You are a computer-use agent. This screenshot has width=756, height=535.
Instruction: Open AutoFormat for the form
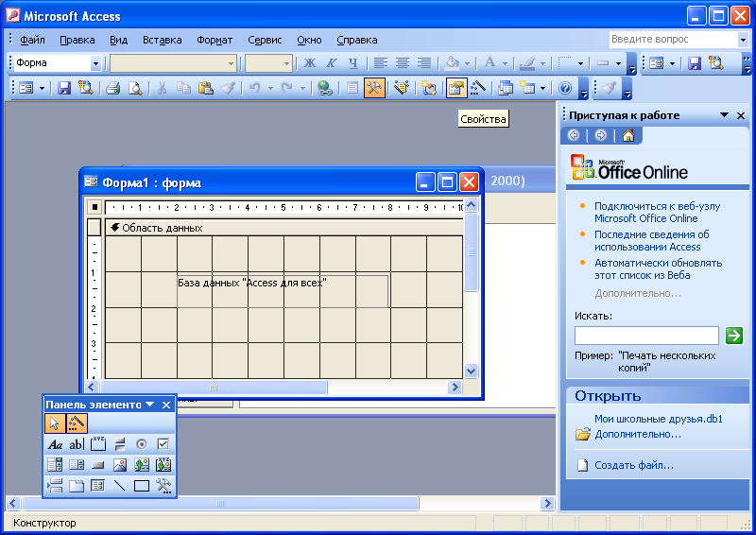(x=402, y=88)
